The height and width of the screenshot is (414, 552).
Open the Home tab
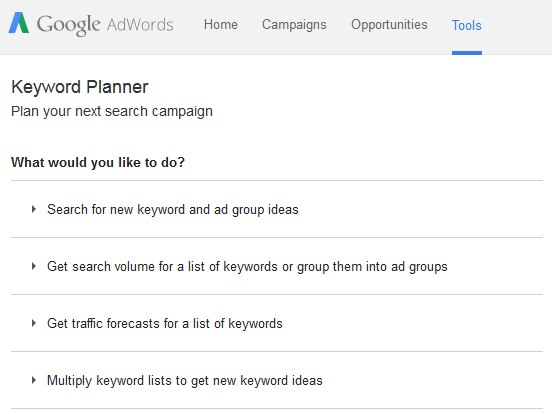tap(221, 25)
